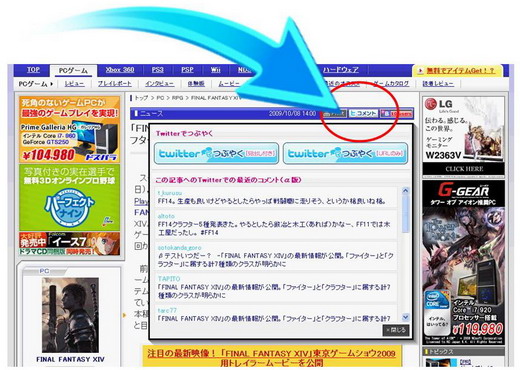Image resolution: width=520 pixels, height=370 pixels.
Task: Click the Twitter コメント button in news header
Action: pos(363,114)
